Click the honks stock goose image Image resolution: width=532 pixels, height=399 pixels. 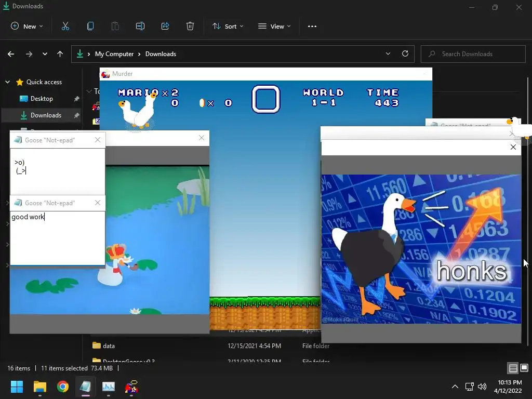click(x=421, y=249)
